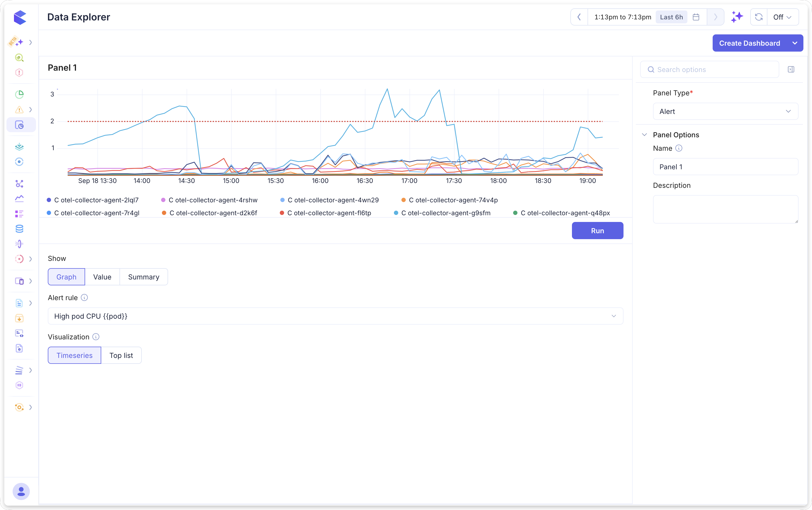Focus the Search options field

click(709, 70)
